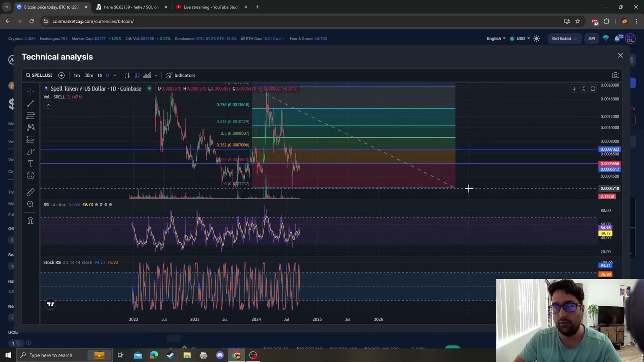Collapse the chart pane

coord(583,88)
